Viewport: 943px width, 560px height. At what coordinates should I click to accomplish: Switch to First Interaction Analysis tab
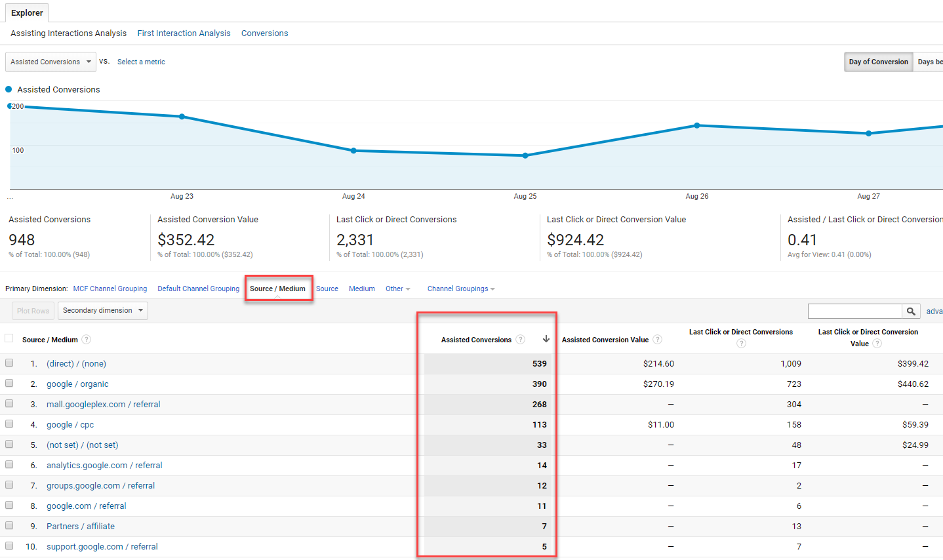tap(184, 33)
